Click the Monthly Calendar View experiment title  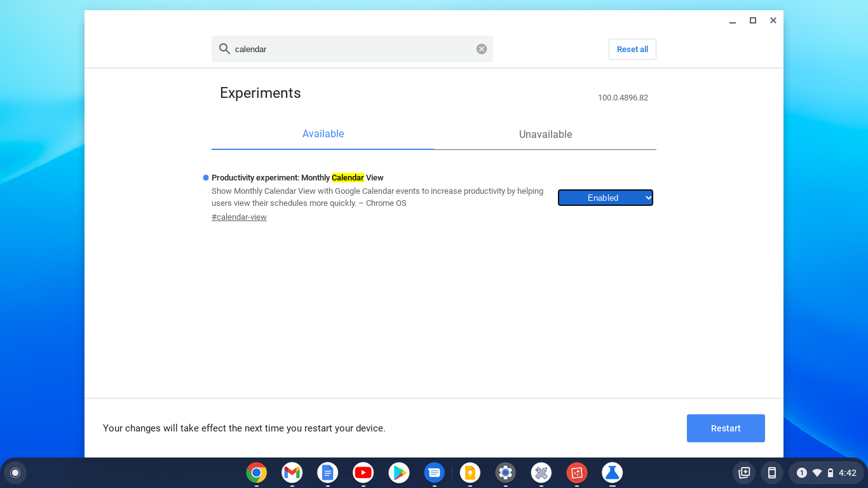click(x=297, y=178)
